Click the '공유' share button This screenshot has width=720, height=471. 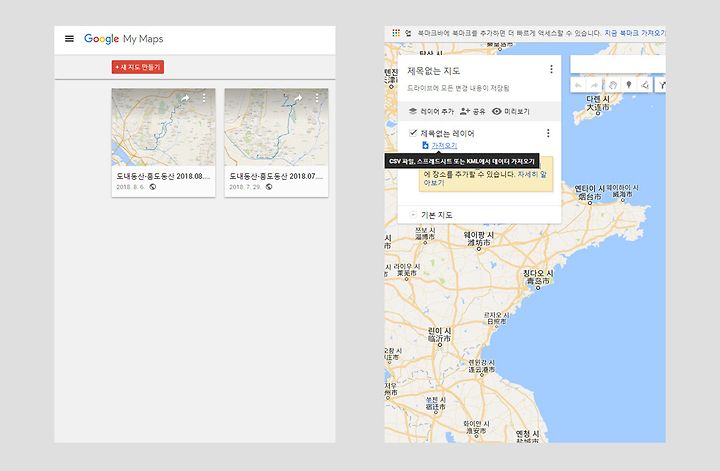tap(472, 112)
